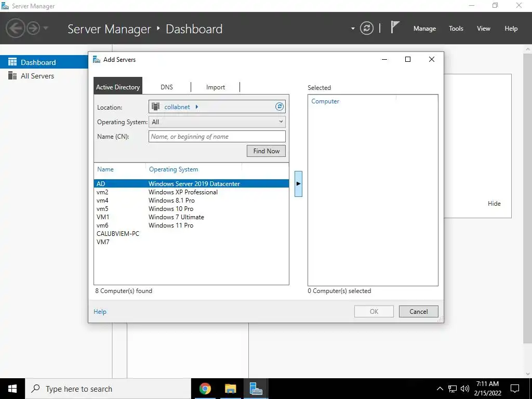Screen dimensions: 532x399
Task: Click the refresh icon in Location field
Action: [x=279, y=107]
